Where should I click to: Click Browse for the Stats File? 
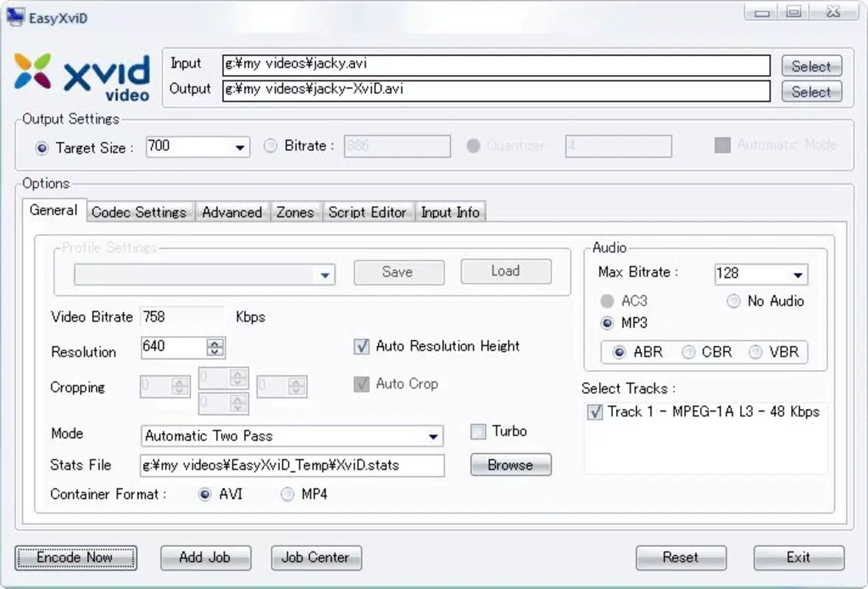(x=511, y=465)
